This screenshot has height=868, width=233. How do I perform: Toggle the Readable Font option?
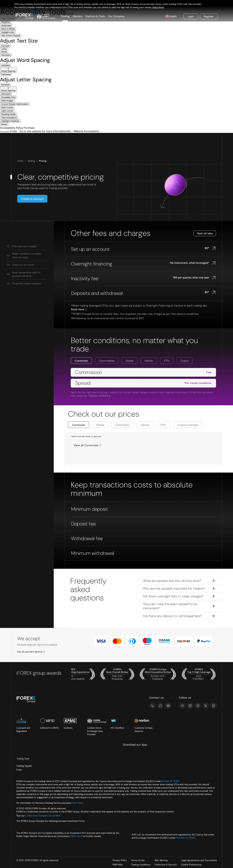(8, 97)
